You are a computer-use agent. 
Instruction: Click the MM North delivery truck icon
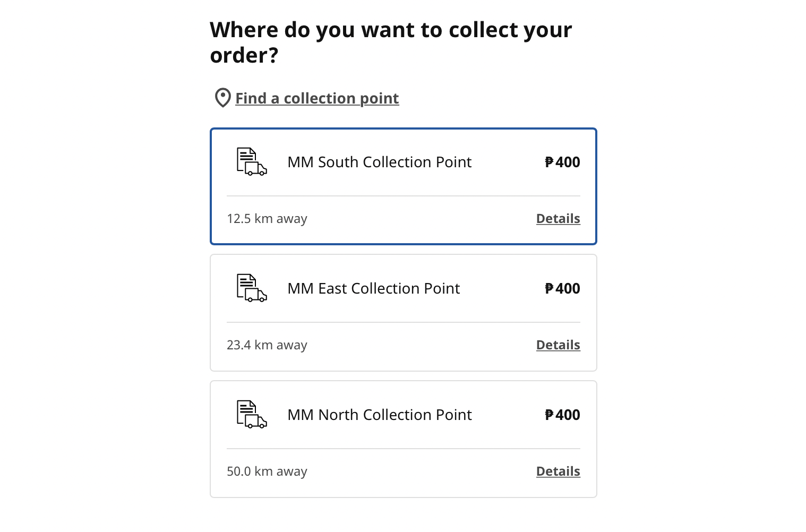pos(252,415)
